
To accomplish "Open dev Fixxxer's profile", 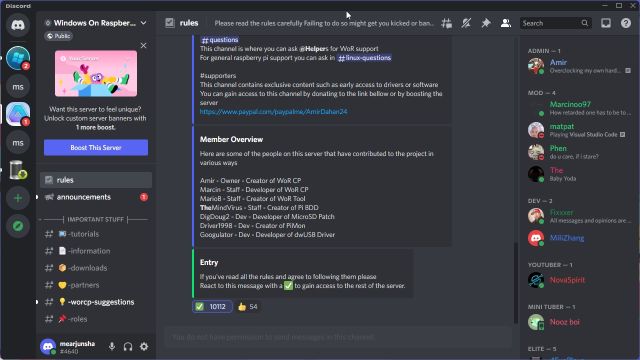I will point(579,216).
